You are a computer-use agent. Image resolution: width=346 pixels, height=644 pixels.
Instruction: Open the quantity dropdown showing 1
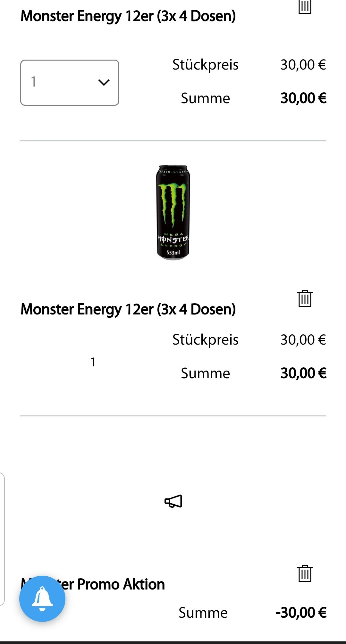[x=70, y=83]
